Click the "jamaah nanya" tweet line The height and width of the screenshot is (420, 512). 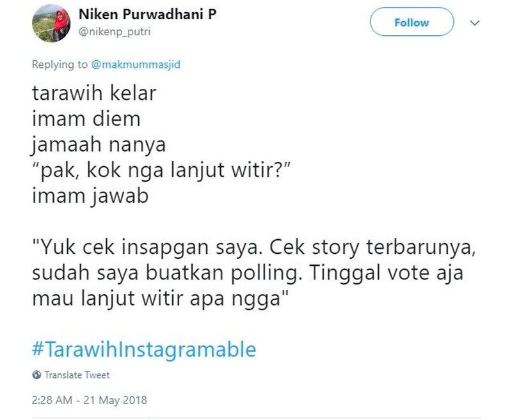click(98, 144)
